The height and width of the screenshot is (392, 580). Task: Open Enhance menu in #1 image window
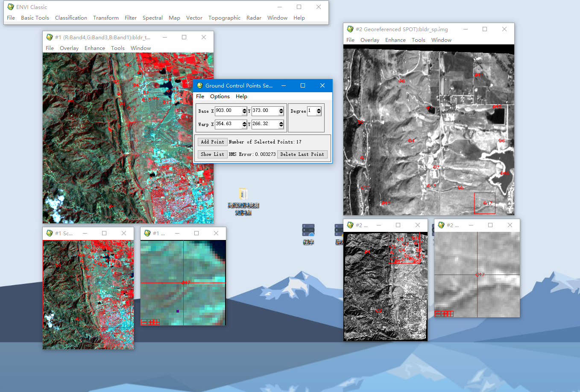pyautogui.click(x=95, y=48)
